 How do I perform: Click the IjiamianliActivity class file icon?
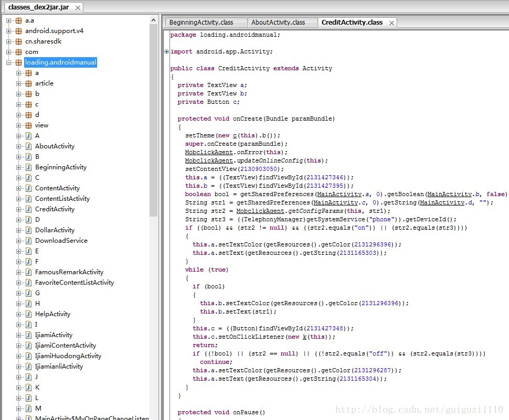pyautogui.click(x=28, y=367)
